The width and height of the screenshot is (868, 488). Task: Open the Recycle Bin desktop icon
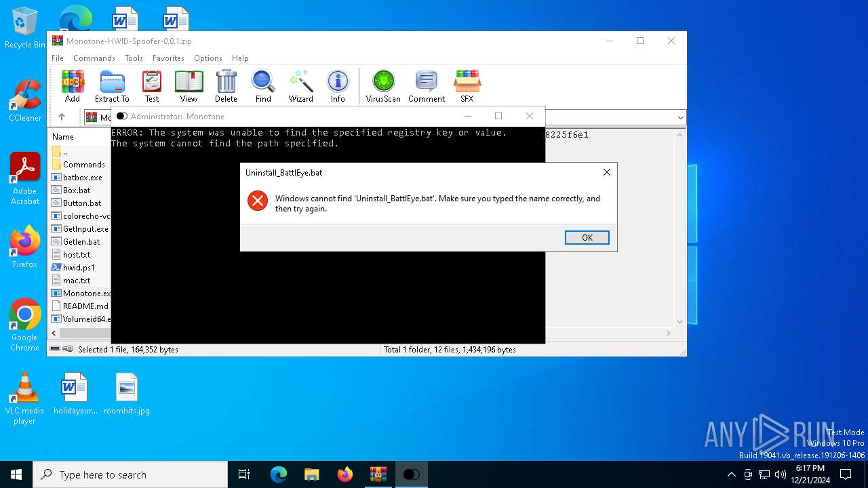click(x=25, y=28)
